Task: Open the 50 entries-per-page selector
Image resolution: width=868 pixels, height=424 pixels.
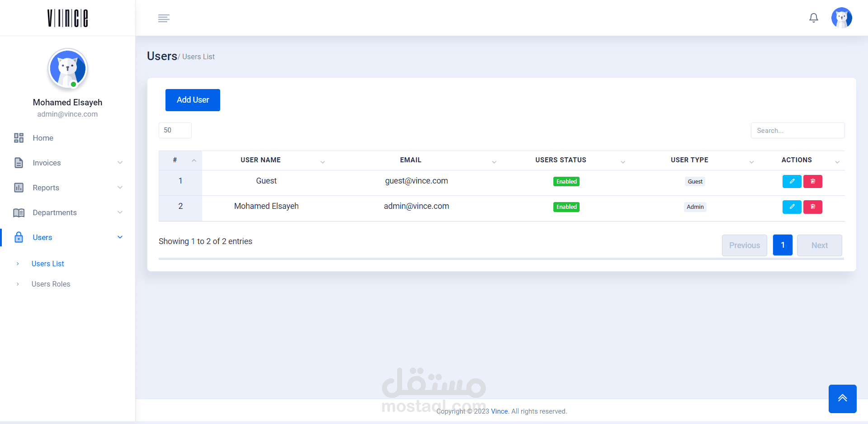Action: tap(175, 130)
